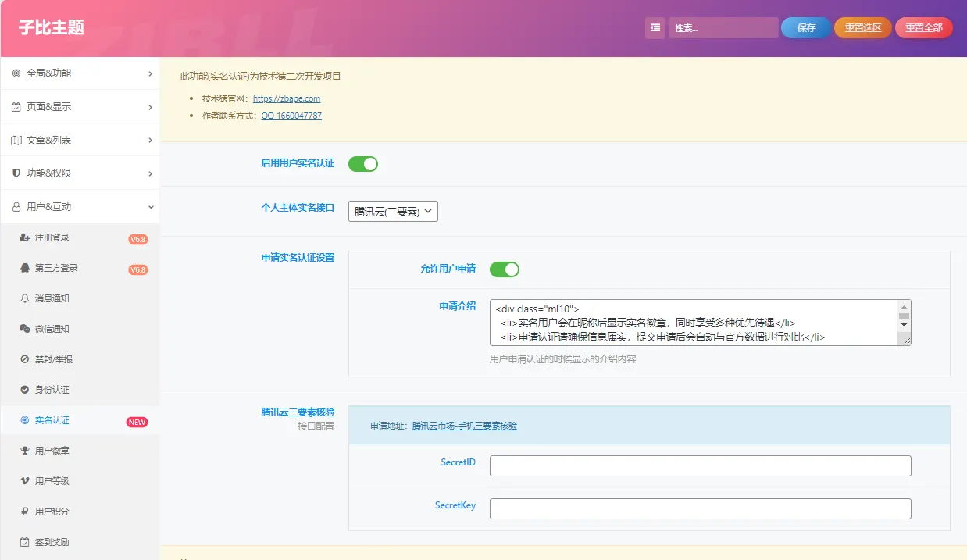
Task: Click the 禁封/举报 ban icon
Action: click(x=25, y=359)
